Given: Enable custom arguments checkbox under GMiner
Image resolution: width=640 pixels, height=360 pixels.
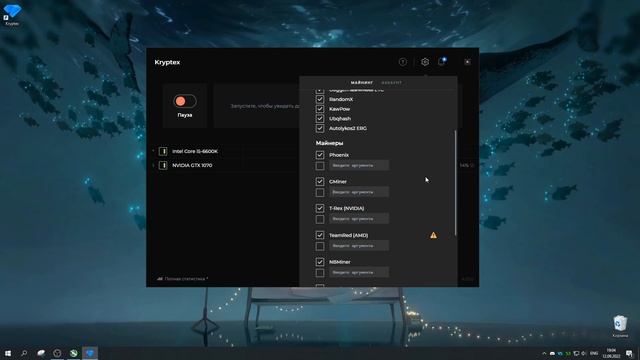Looking at the screenshot, I should click(x=320, y=192).
